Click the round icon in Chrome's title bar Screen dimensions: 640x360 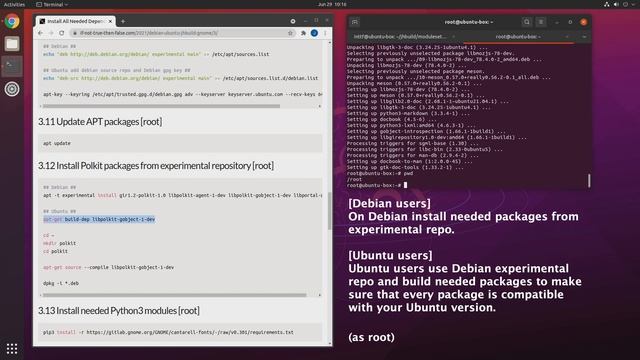(x=293, y=21)
